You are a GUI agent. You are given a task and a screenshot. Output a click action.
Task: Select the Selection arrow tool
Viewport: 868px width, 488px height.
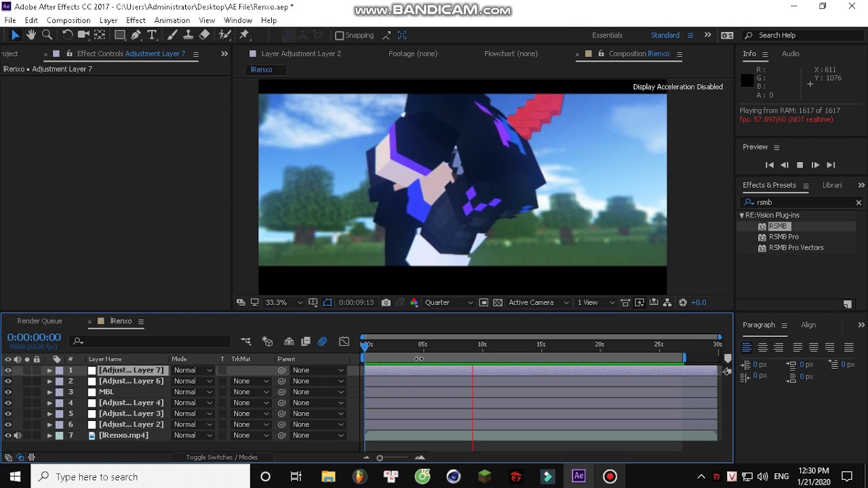[x=16, y=35]
